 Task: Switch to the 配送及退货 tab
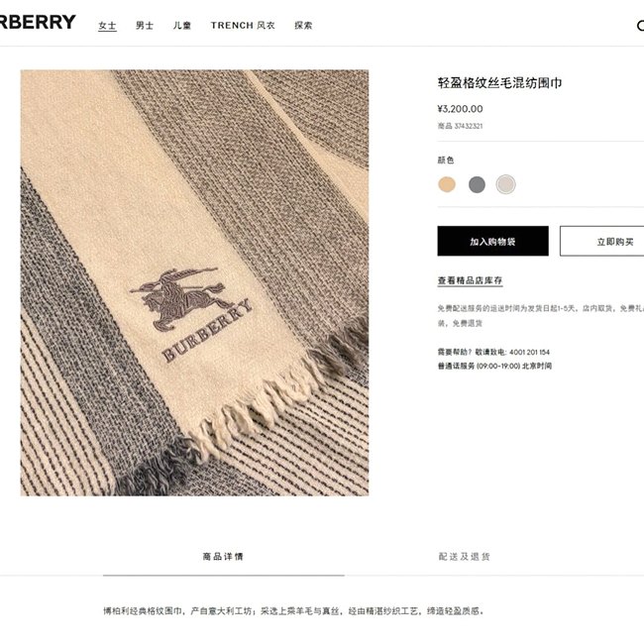[x=464, y=557]
